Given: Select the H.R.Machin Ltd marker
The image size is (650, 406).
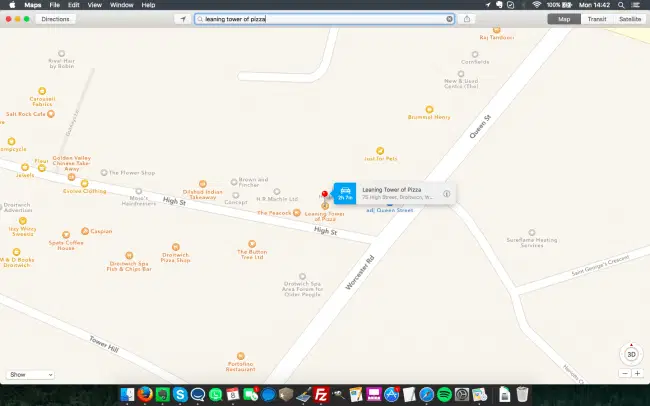Looking at the screenshot, I should pos(277,192).
